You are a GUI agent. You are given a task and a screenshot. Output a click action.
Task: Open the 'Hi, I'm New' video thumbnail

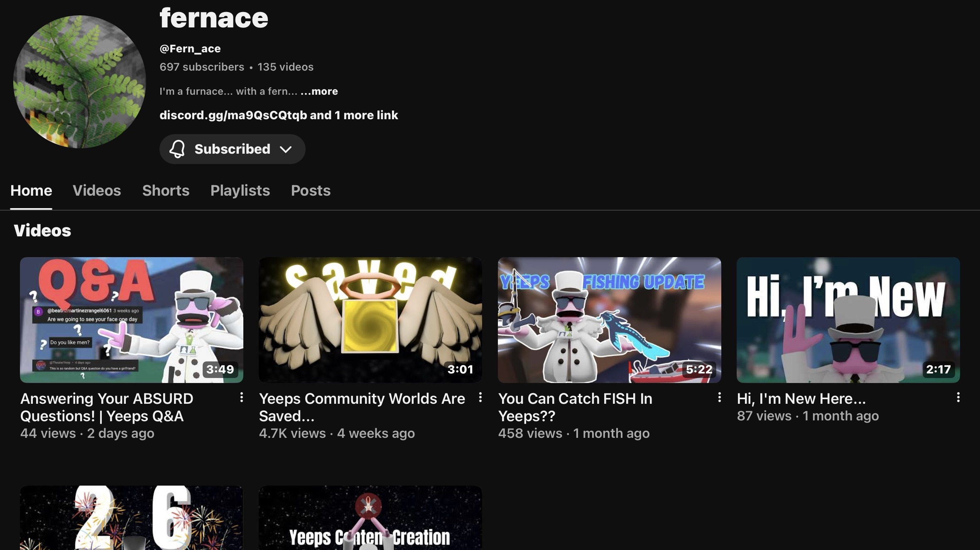(x=848, y=320)
